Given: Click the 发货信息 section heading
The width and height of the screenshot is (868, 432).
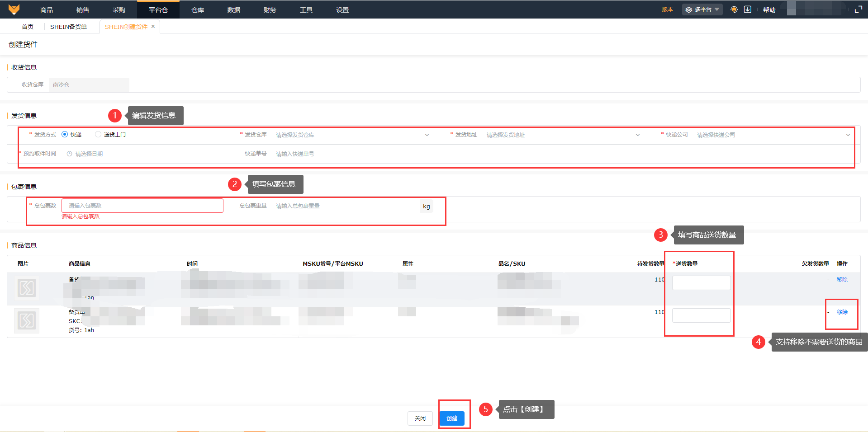Looking at the screenshot, I should click(24, 116).
